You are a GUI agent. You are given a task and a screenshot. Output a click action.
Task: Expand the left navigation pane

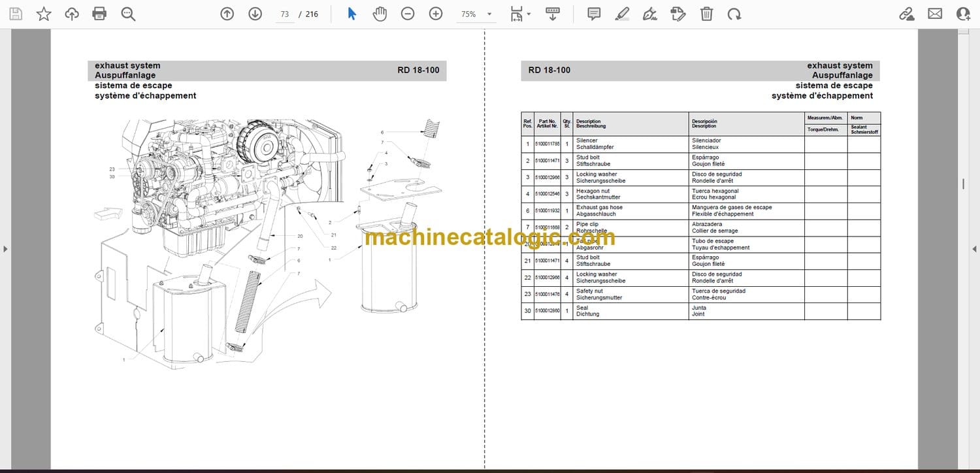click(5, 249)
